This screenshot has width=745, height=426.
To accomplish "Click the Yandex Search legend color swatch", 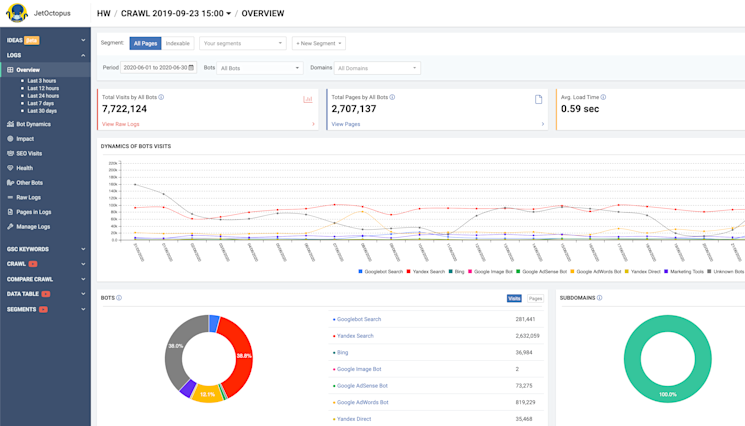I will coord(408,271).
